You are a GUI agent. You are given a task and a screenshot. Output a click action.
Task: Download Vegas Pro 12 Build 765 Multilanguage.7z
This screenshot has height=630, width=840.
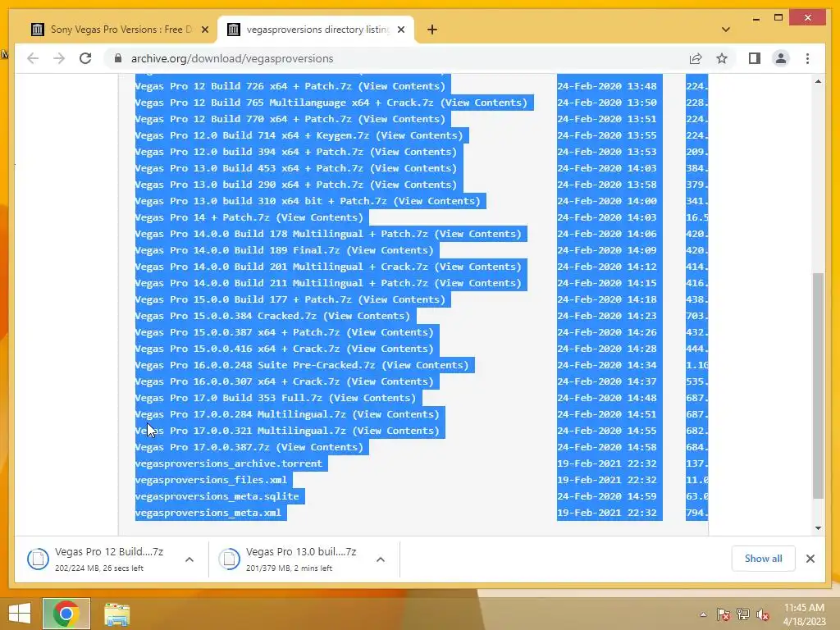coord(284,103)
